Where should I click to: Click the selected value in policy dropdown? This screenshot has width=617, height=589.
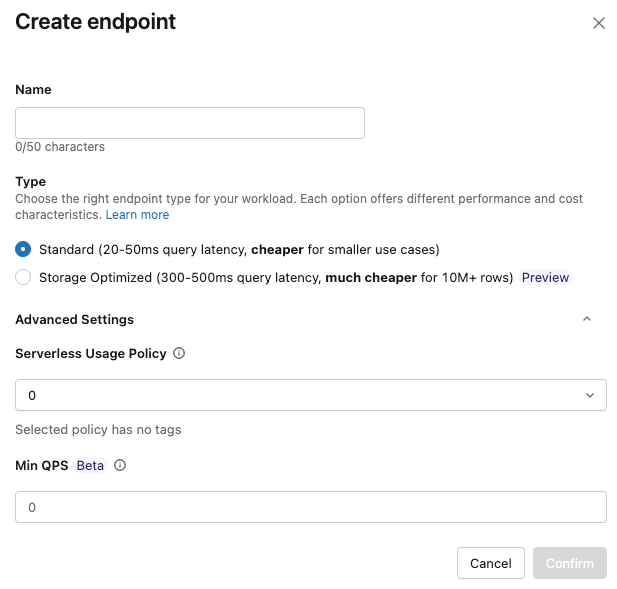click(32, 395)
